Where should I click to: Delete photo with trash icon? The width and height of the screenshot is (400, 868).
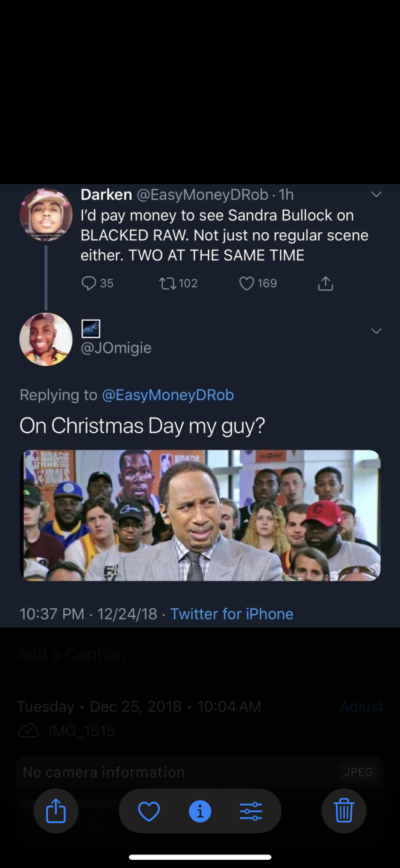(x=344, y=811)
